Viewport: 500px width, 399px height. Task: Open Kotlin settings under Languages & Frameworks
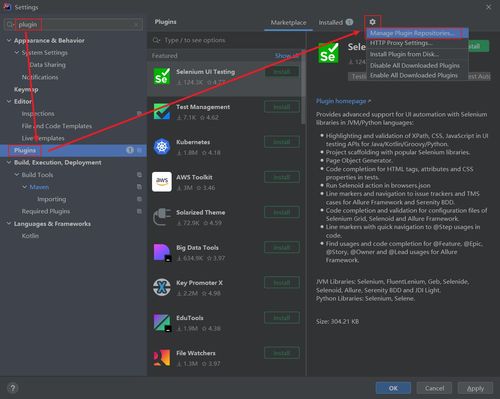pyautogui.click(x=30, y=236)
